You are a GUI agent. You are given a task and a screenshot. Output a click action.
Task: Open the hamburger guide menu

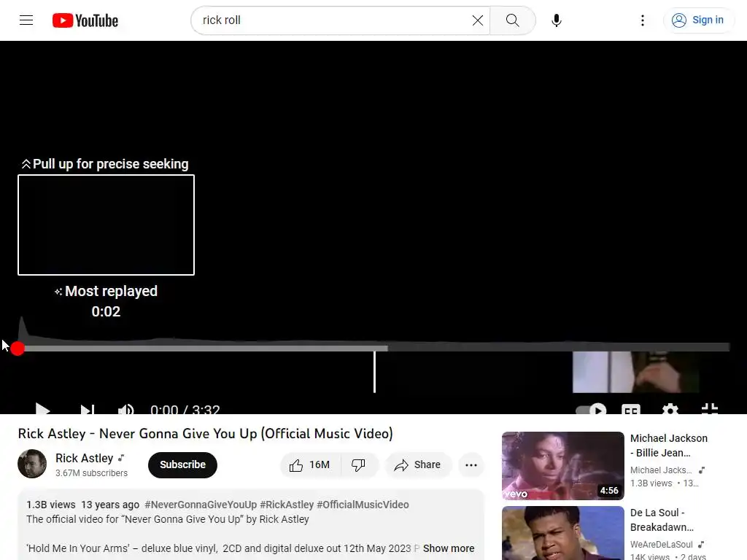click(26, 20)
